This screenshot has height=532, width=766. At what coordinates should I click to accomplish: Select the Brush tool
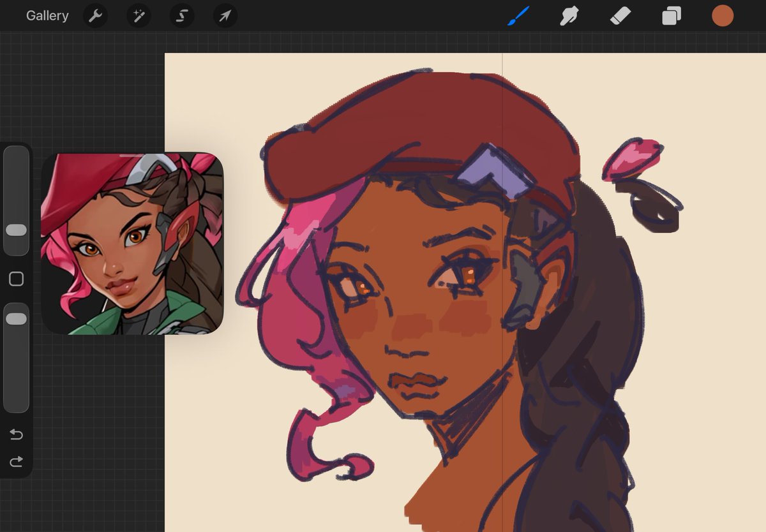pos(519,16)
